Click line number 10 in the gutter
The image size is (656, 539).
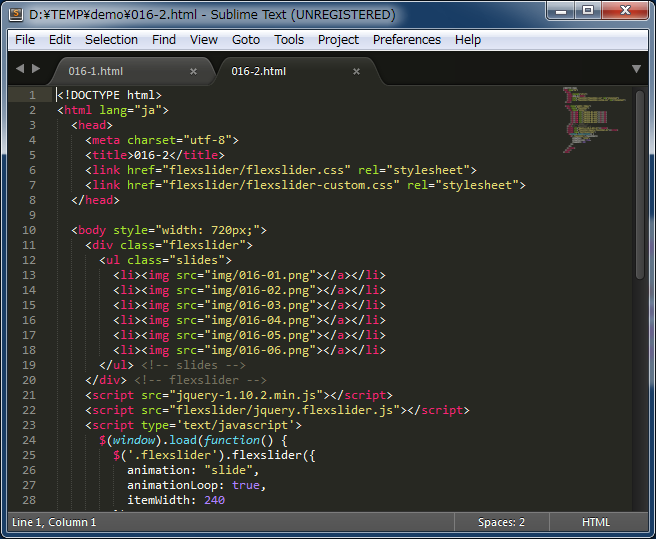29,230
